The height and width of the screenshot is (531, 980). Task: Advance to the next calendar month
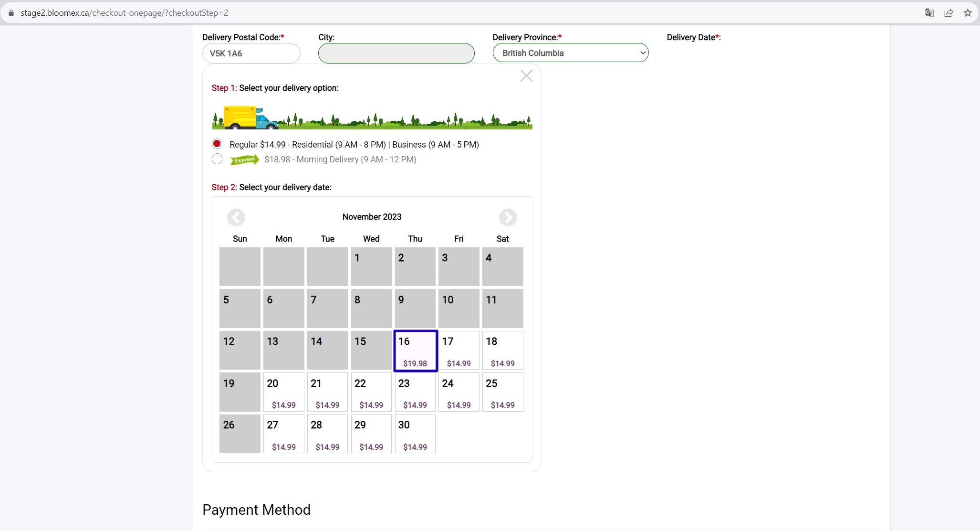508,218
